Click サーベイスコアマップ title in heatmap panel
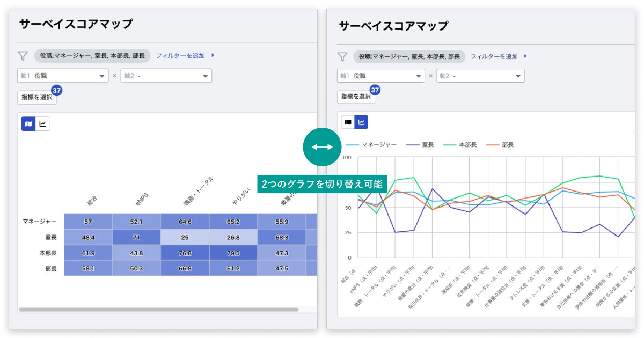 click(x=76, y=24)
